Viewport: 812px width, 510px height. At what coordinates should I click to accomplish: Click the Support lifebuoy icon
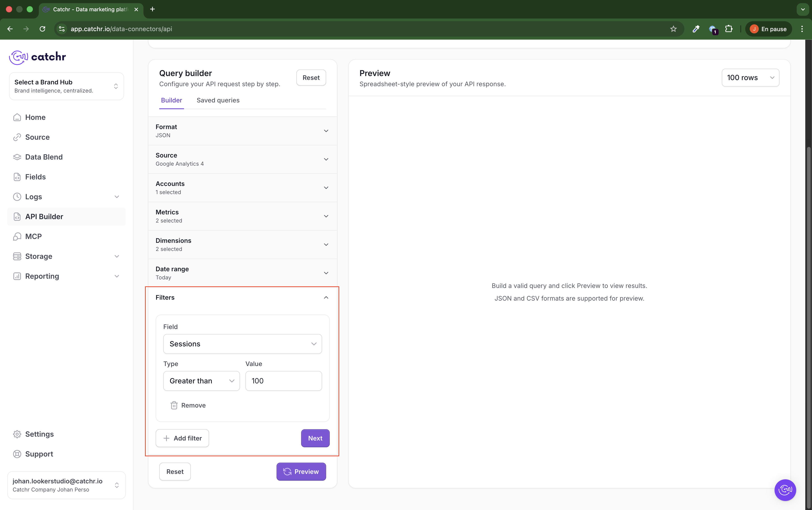coord(17,454)
